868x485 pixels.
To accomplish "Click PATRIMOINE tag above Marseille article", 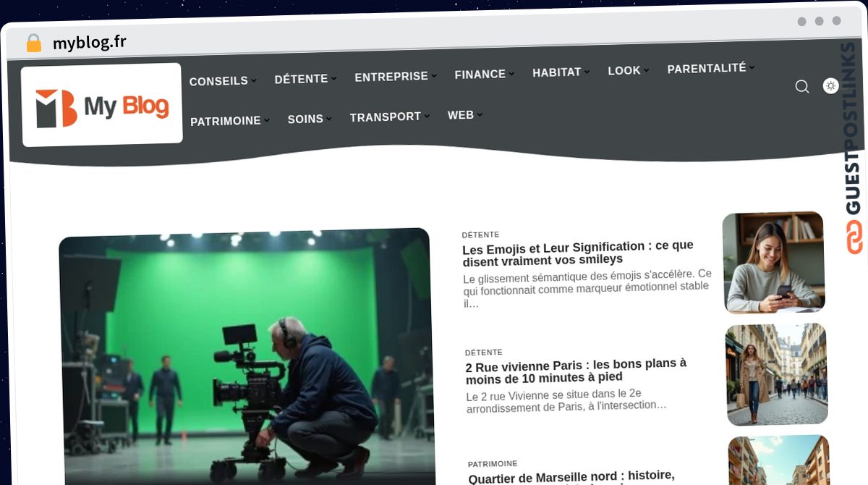I will coord(493,464).
